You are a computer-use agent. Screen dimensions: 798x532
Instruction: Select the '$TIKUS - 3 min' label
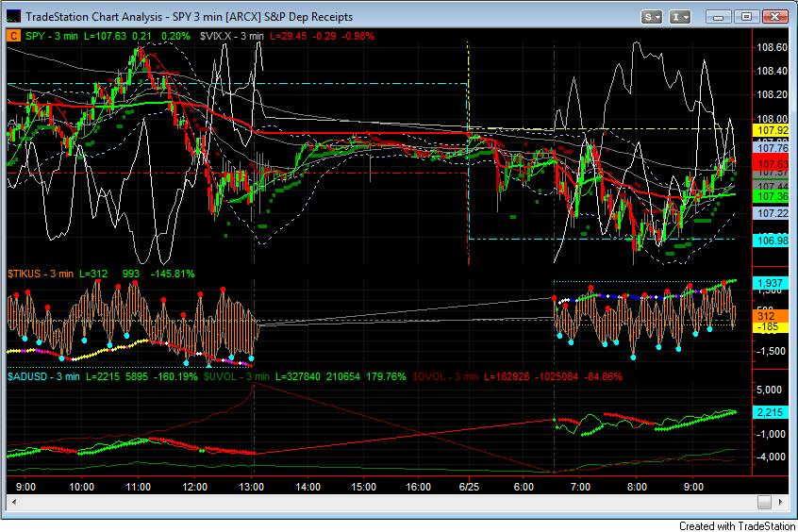point(41,274)
